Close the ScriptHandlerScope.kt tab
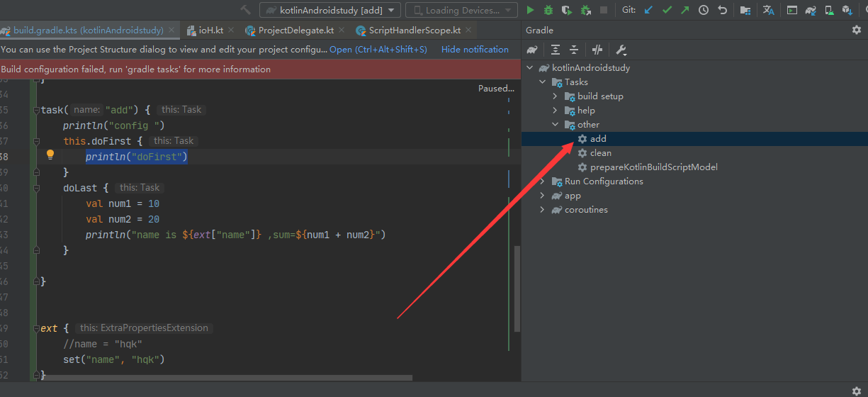868x397 pixels. click(x=468, y=30)
